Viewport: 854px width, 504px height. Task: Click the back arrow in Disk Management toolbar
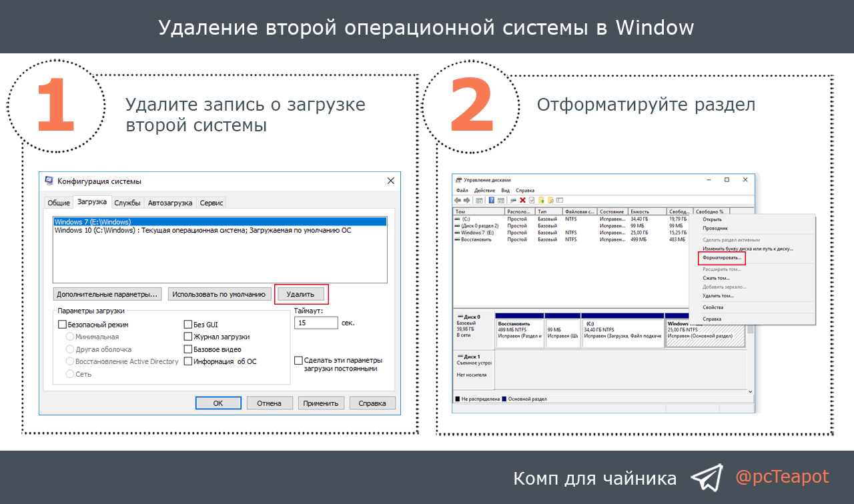[x=458, y=200]
